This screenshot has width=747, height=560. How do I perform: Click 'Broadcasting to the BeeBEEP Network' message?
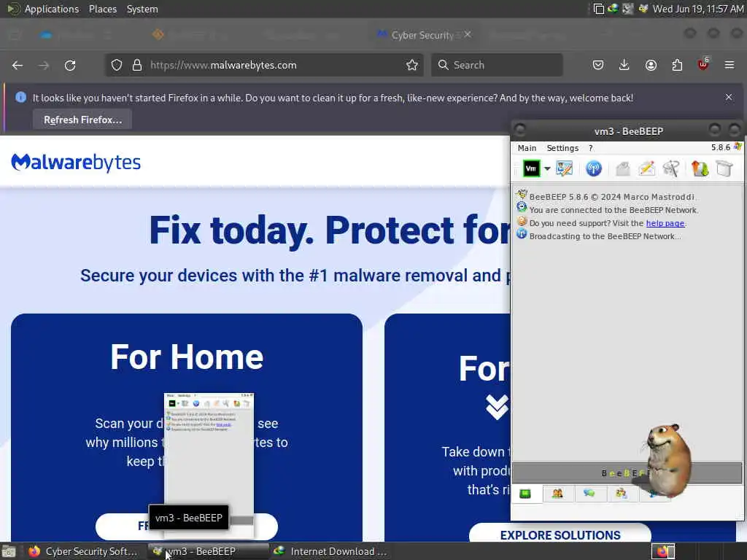pyautogui.click(x=605, y=236)
